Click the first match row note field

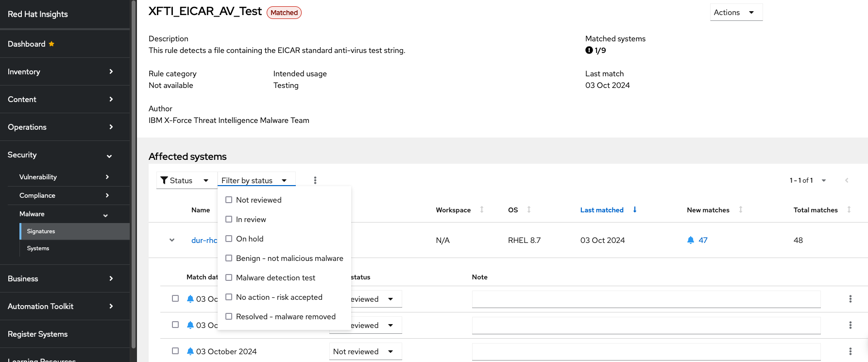click(x=646, y=299)
